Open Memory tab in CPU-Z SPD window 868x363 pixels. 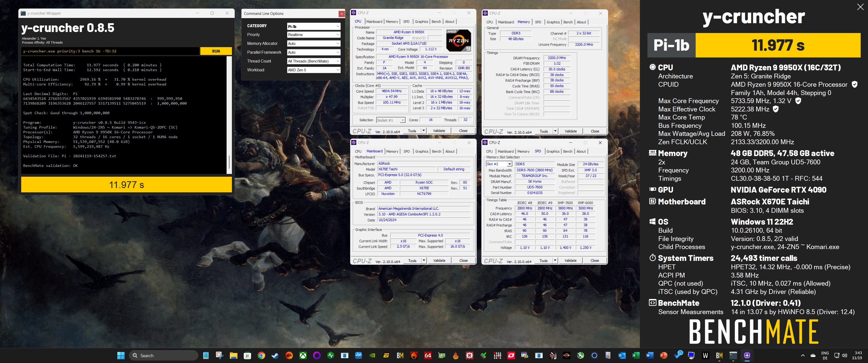pos(523,152)
